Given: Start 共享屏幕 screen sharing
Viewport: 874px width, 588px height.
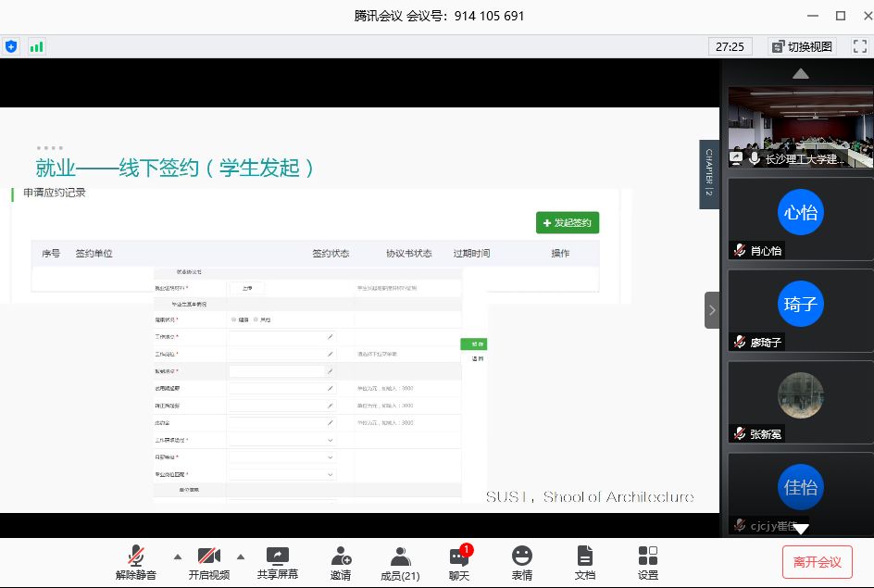Looking at the screenshot, I should click(278, 562).
